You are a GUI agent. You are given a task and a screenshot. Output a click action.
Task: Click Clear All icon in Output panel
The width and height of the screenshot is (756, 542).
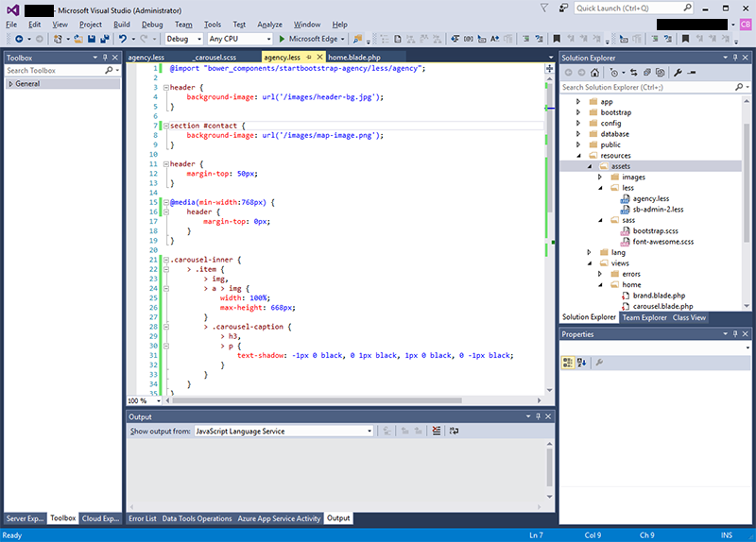[x=437, y=432]
